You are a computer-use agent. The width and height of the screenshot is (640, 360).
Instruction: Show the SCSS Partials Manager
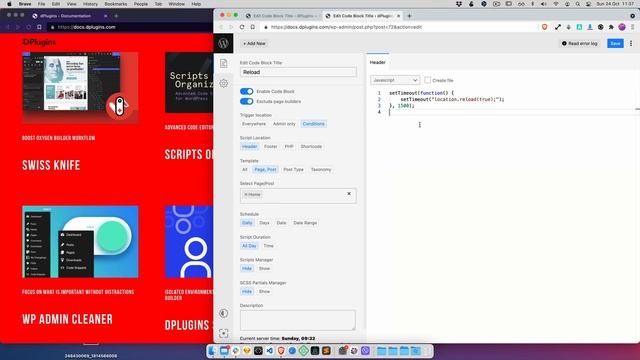[x=264, y=291]
